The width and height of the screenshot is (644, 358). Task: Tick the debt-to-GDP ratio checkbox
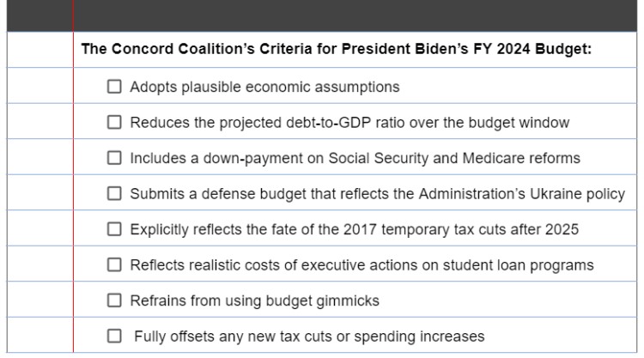(114, 123)
